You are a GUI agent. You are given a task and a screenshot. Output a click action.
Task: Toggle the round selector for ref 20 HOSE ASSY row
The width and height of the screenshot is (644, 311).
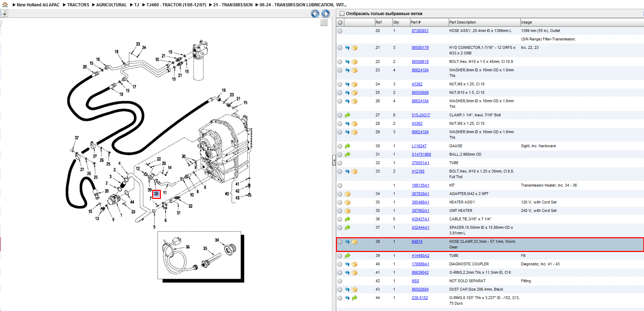click(x=340, y=31)
